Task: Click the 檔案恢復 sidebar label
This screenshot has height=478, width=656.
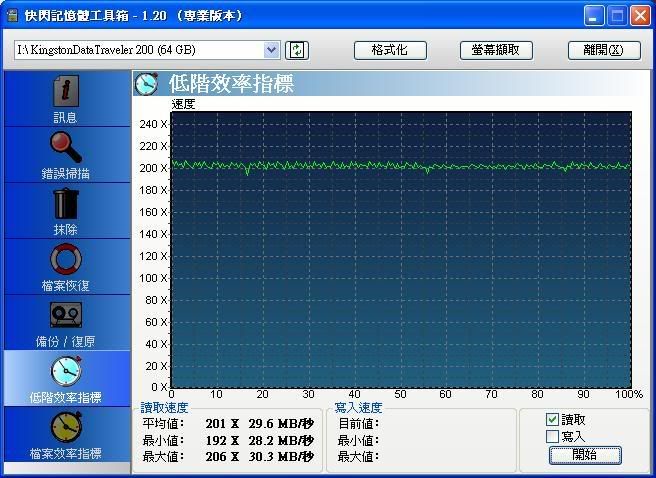Action: click(66, 286)
